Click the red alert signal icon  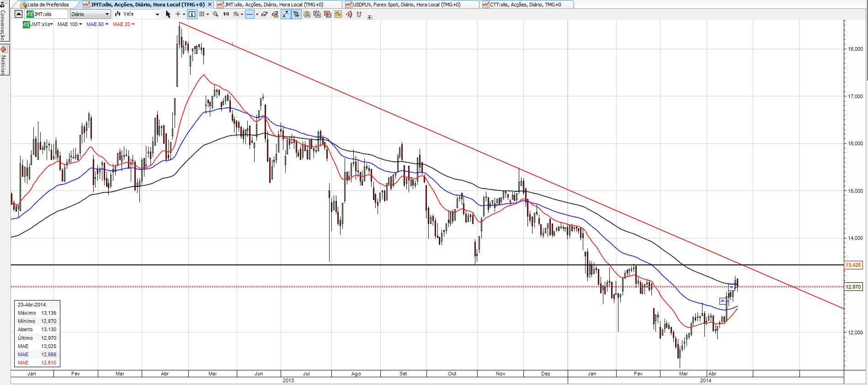click(x=349, y=14)
